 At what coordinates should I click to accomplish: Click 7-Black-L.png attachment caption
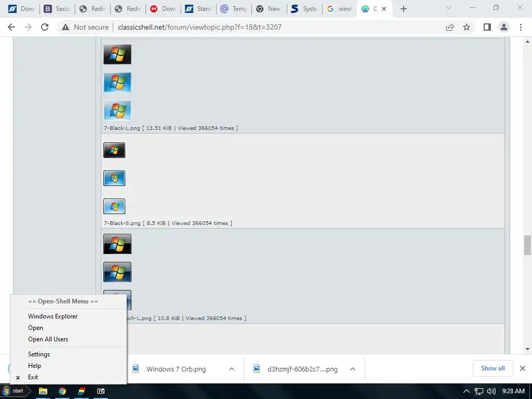pyautogui.click(x=171, y=128)
